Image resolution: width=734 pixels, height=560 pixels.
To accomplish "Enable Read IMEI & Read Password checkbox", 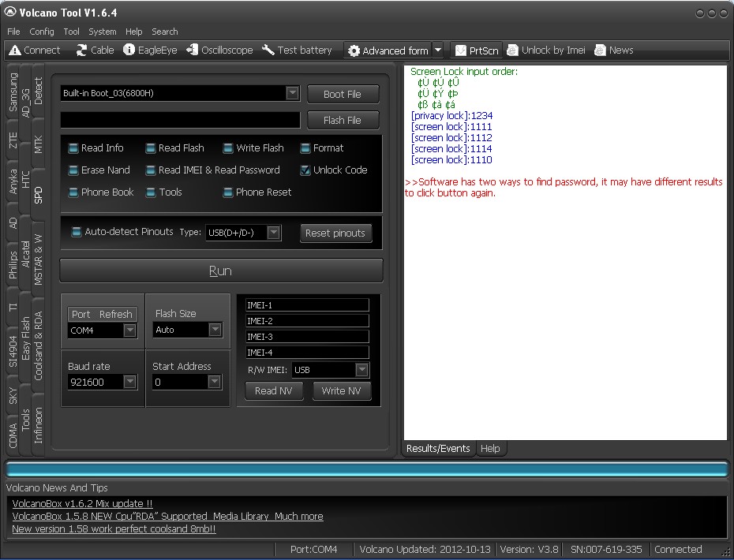I will pyautogui.click(x=150, y=170).
